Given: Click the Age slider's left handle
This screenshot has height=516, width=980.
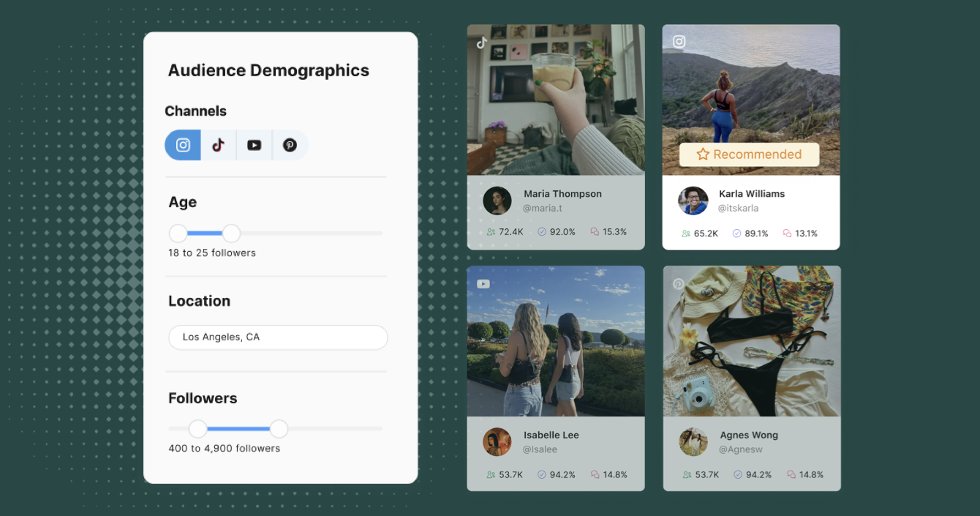Looking at the screenshot, I should click(x=178, y=233).
